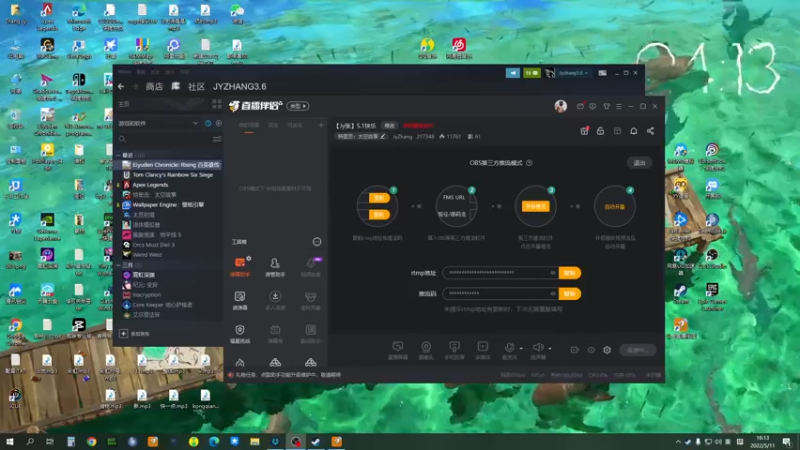Open the 弹幕助手 tool in toolbox

pyautogui.click(x=240, y=266)
